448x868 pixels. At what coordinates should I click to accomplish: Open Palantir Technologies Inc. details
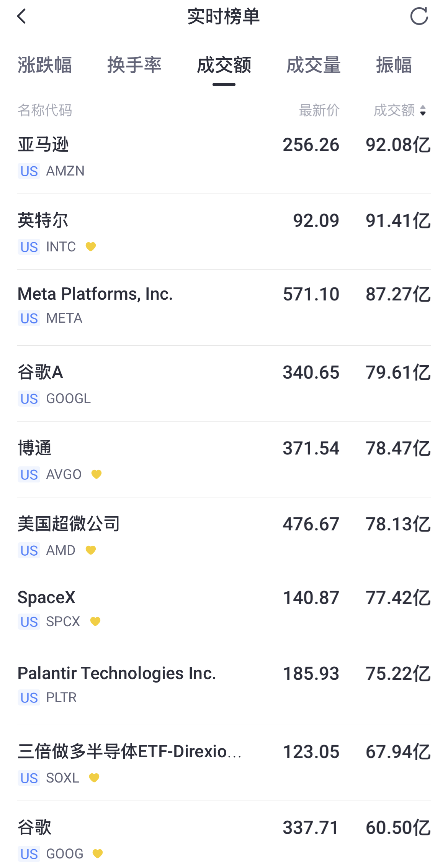224,687
